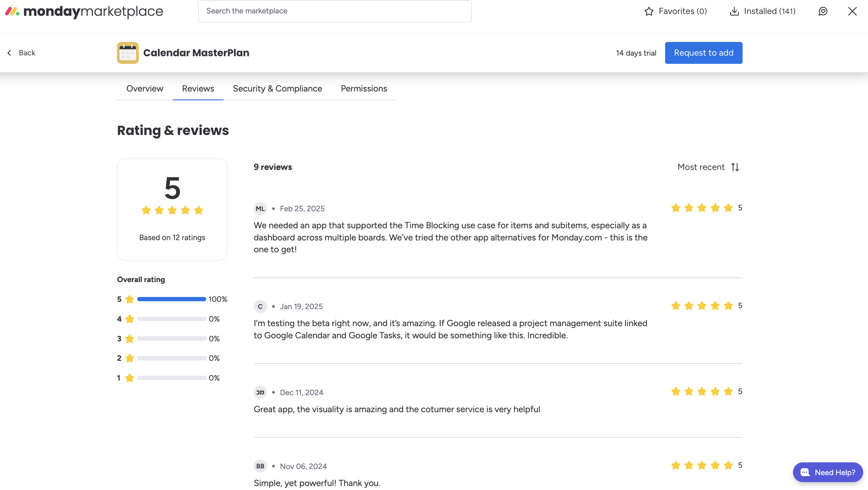Click the five stars under the big 5 score
This screenshot has height=490, width=868.
point(172,210)
